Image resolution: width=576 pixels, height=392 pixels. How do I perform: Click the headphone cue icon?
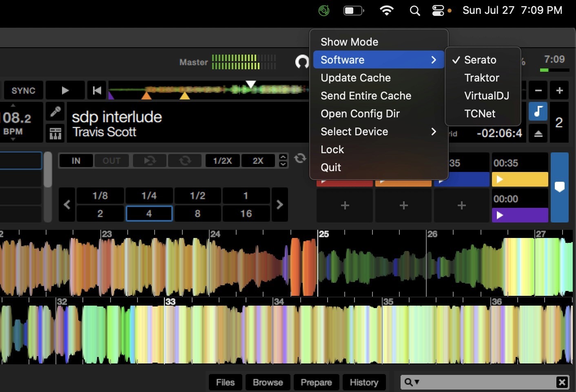coord(302,62)
